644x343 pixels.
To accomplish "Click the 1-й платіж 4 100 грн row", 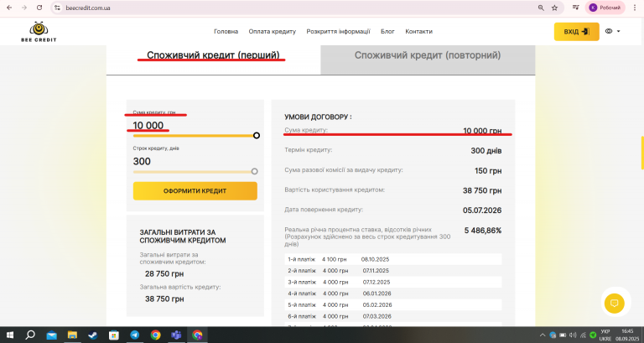I will click(393, 259).
